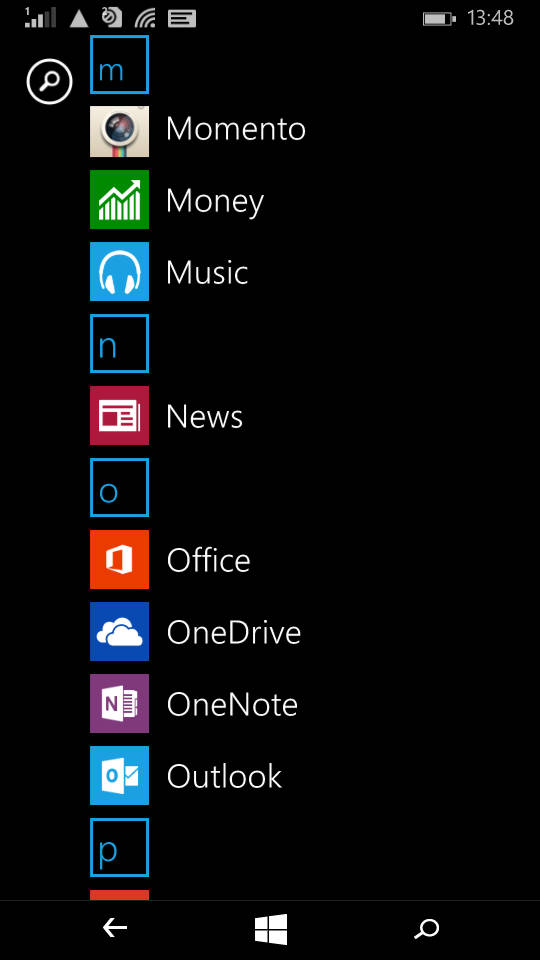This screenshot has height=960, width=540.
Task: Tap the cellular signal bars icon
Action: coord(40,18)
